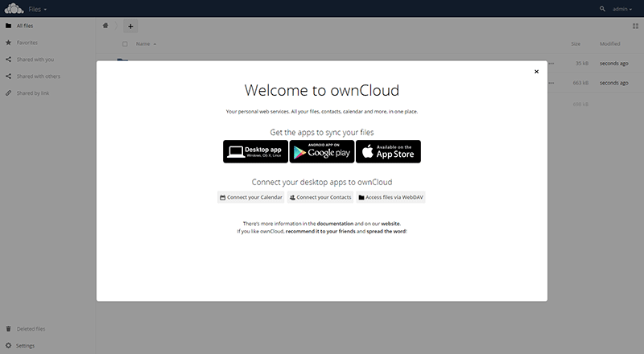Close the Welcome to ownCloud dialog
This screenshot has width=644, height=354.
coord(536,72)
